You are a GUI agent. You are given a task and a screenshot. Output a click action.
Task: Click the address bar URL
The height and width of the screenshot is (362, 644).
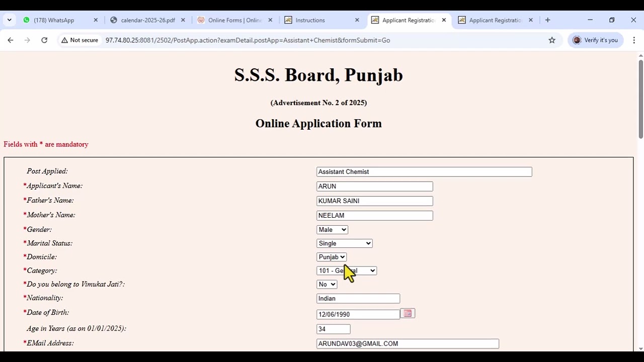pos(248,40)
